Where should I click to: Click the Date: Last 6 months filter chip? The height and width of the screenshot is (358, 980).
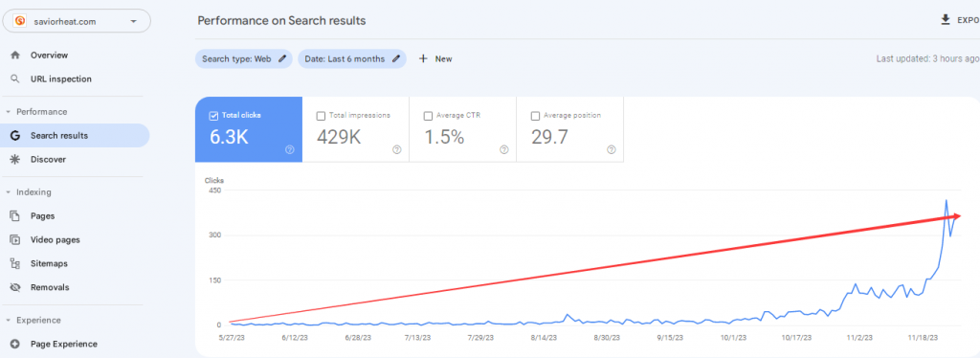[x=352, y=58]
